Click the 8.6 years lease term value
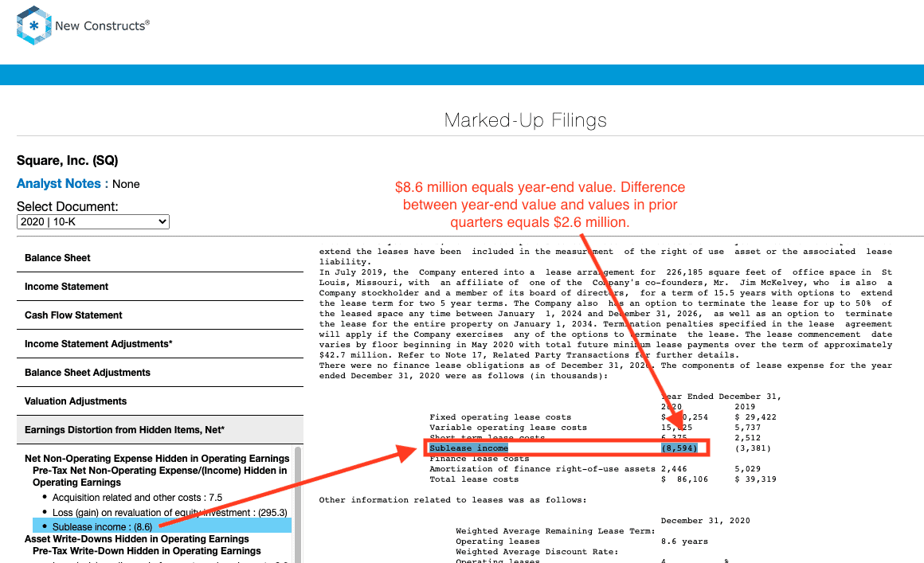 point(684,541)
